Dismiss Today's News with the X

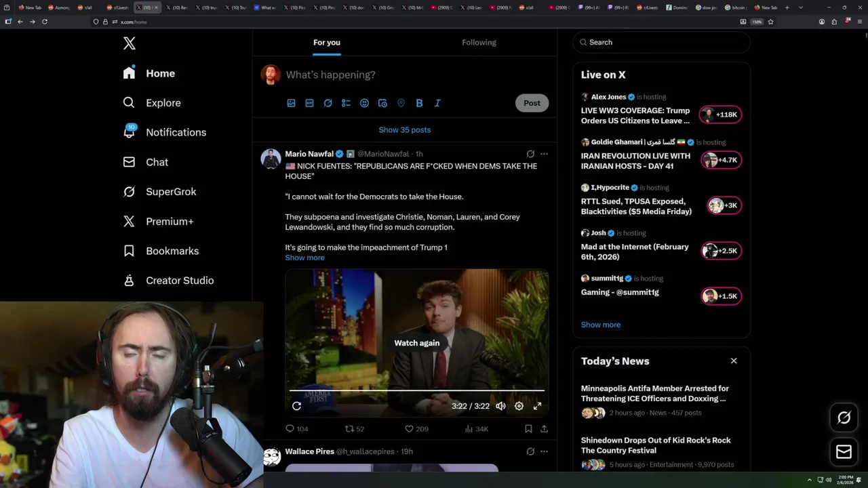pyautogui.click(x=734, y=361)
